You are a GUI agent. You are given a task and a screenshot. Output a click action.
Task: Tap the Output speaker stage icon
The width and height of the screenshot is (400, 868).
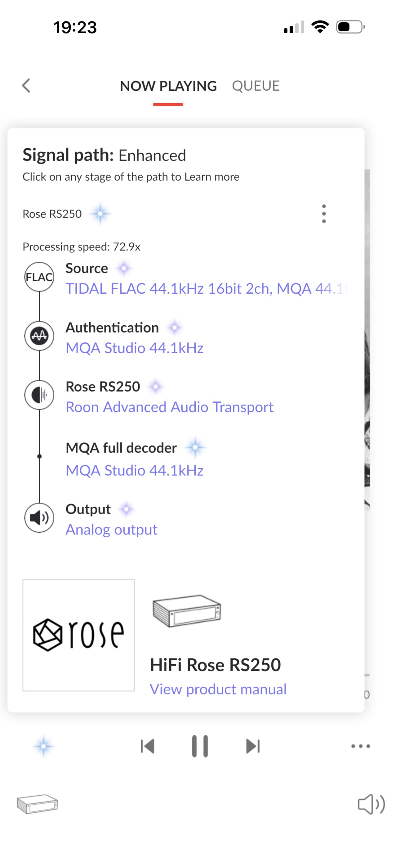point(39,518)
